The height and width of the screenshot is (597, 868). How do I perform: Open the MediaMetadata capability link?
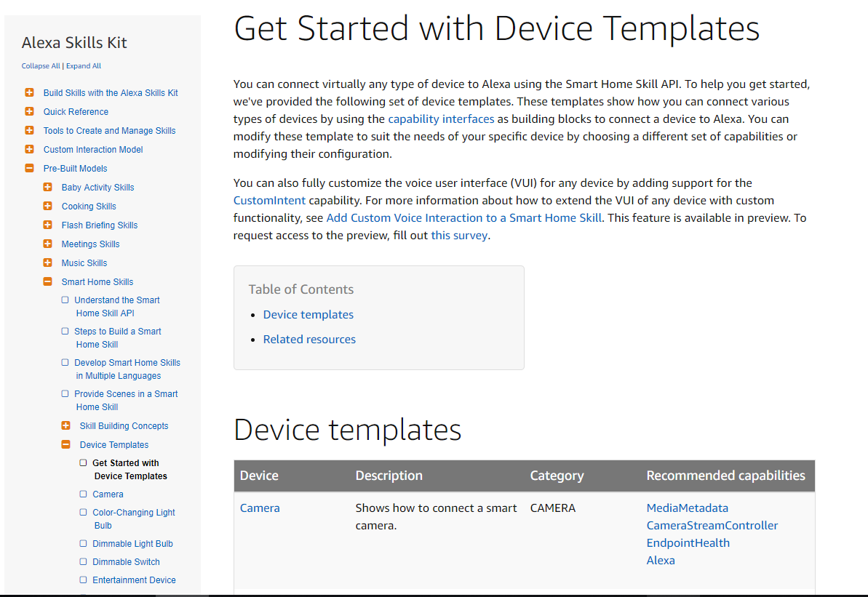pos(688,508)
